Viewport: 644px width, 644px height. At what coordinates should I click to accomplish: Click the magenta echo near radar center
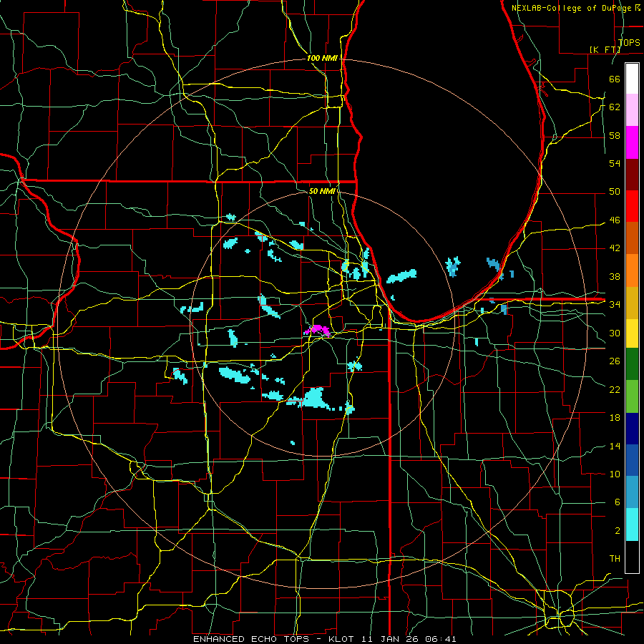coord(318,330)
